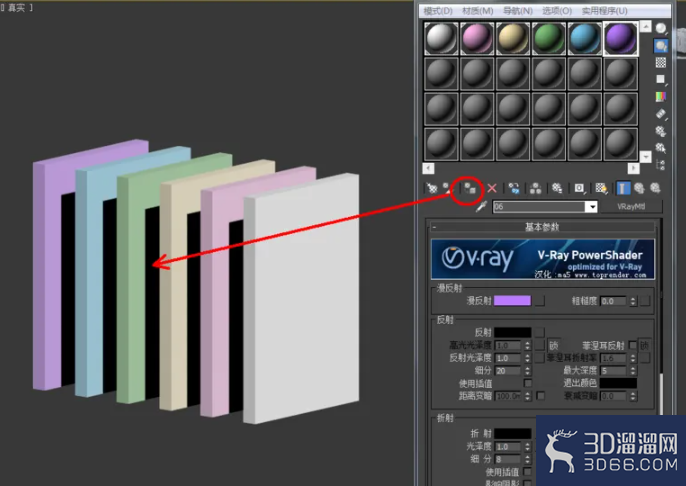
Task: Click the 反射光泽度 spinner arrows
Action: [x=528, y=358]
